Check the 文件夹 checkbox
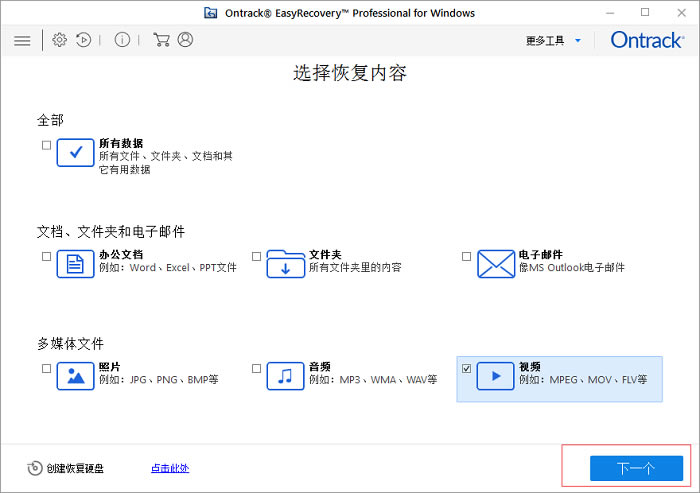The height and width of the screenshot is (493, 700). [x=256, y=256]
